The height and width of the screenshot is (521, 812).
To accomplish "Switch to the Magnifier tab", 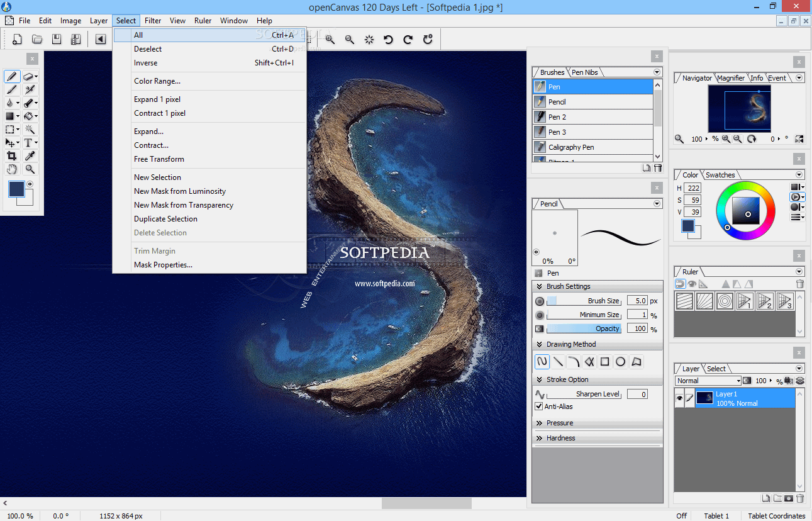I will 731,78.
